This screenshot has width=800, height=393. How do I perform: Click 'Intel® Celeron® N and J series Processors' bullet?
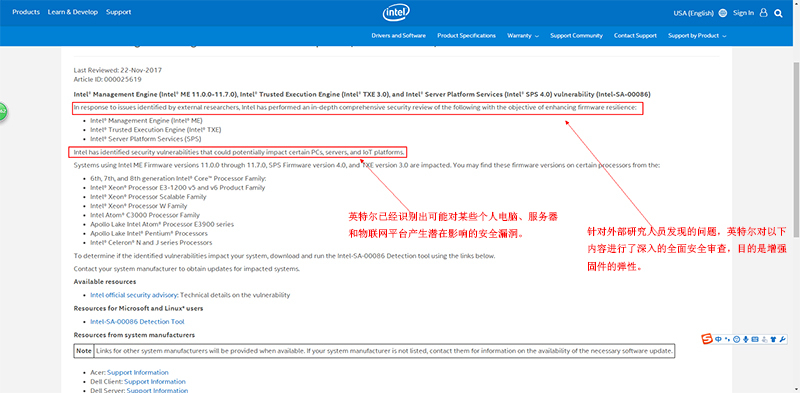pyautogui.click(x=151, y=243)
